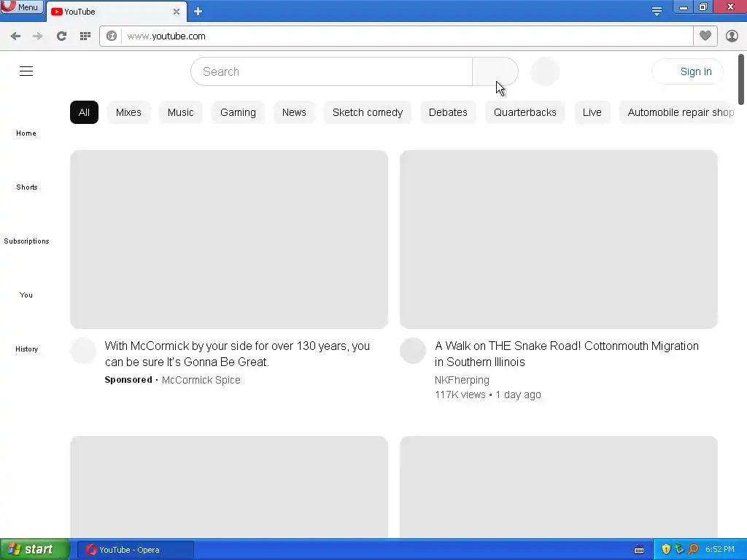747x560 pixels.
Task: Click YouTube - Opera taskbar button
Action: pyautogui.click(x=136, y=550)
